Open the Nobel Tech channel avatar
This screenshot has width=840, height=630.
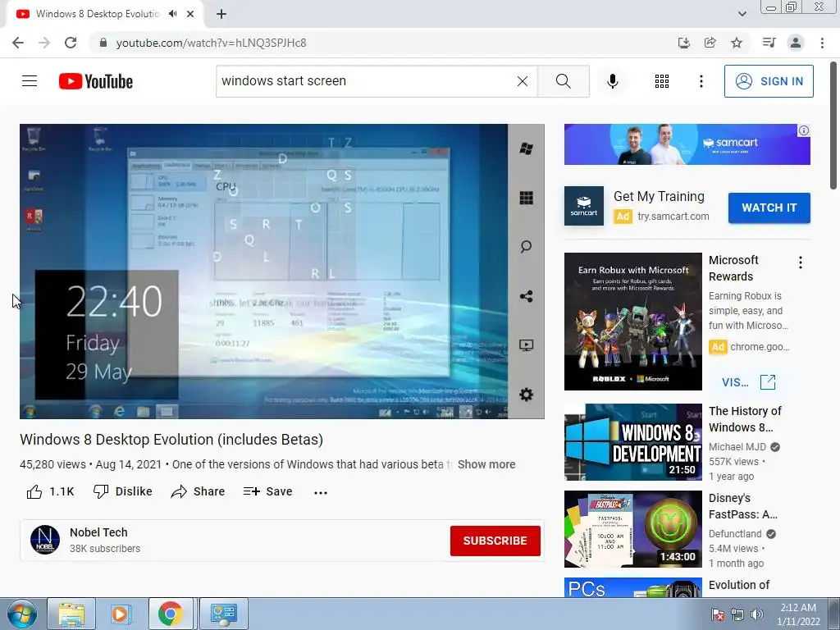(x=45, y=540)
